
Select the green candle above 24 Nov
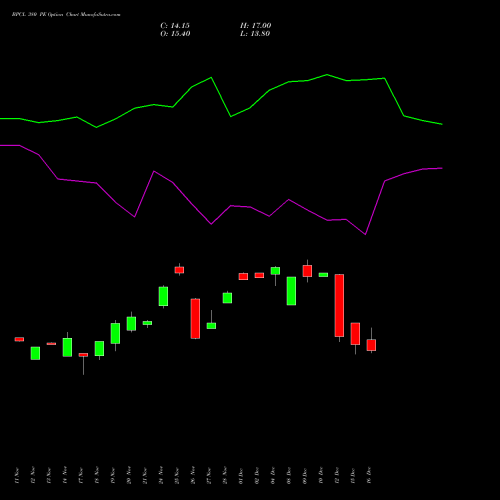(x=163, y=296)
